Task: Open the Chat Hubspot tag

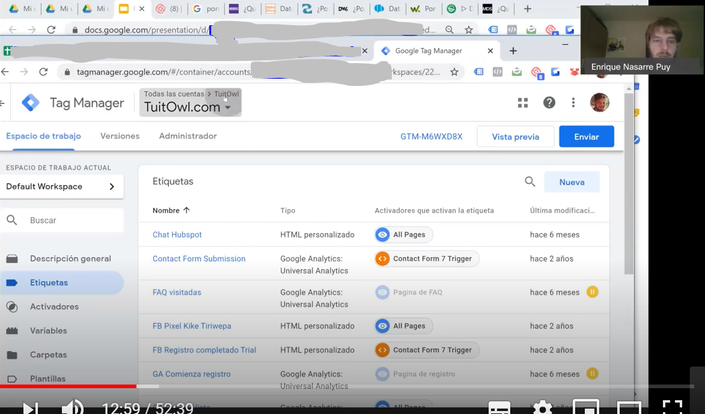Action: (177, 235)
